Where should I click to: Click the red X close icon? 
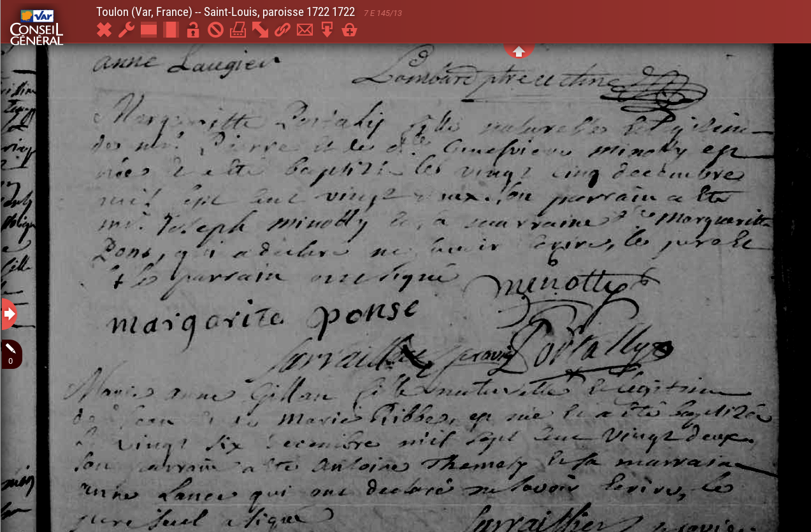104,30
